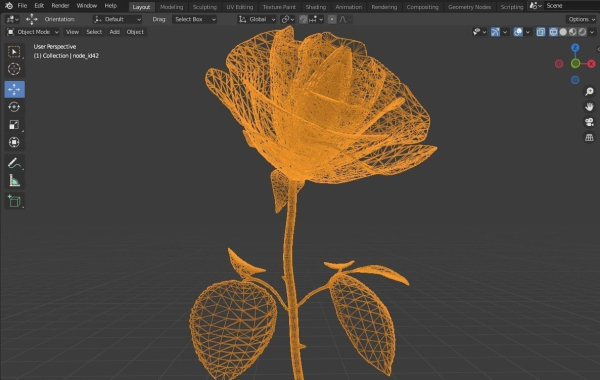Switch to the Geometry Nodes workspace tab
The image size is (600, 380).
coord(470,7)
